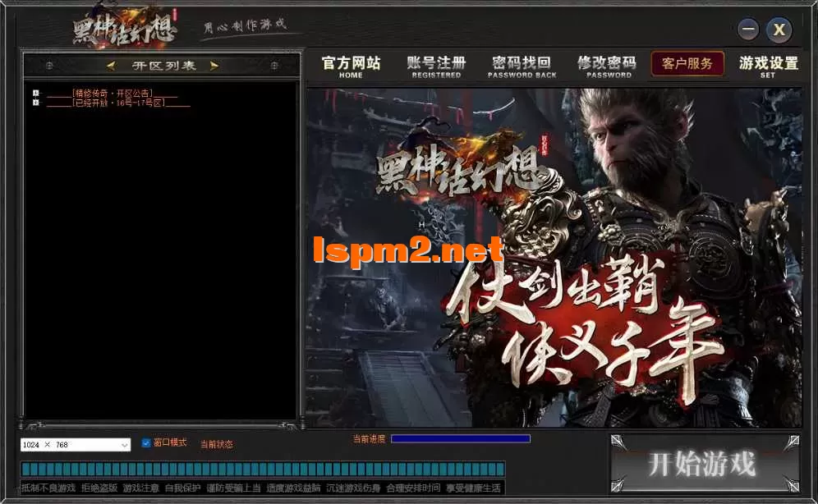Image resolution: width=818 pixels, height=504 pixels.
Task: Click the left arrow beside 开区列表
Action: coord(111,66)
